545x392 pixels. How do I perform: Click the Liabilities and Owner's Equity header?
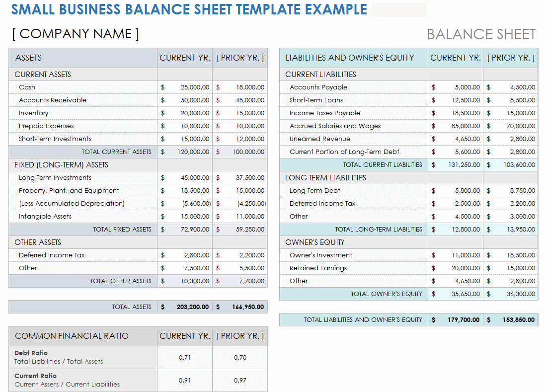tap(350, 58)
